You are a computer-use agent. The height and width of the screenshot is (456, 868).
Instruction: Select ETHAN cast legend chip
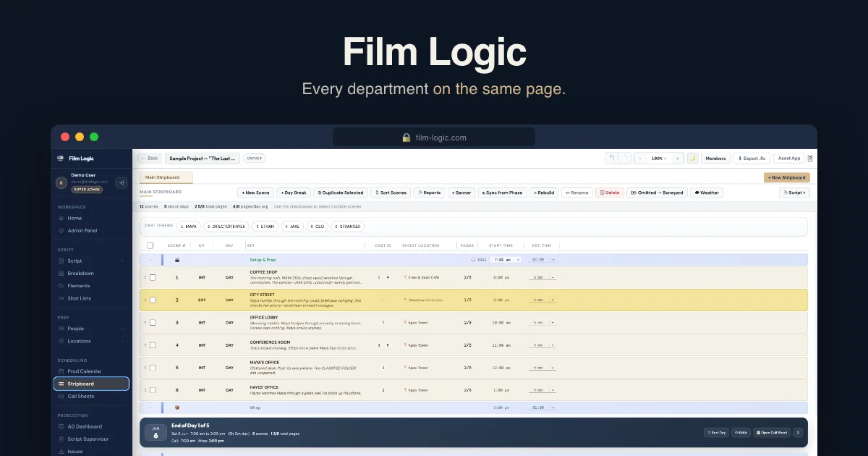click(x=265, y=227)
